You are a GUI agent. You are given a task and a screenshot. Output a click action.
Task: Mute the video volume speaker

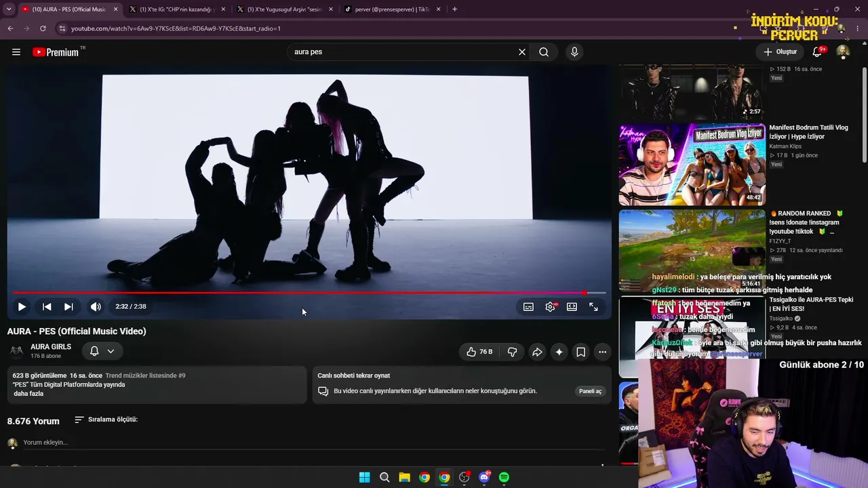click(x=96, y=307)
